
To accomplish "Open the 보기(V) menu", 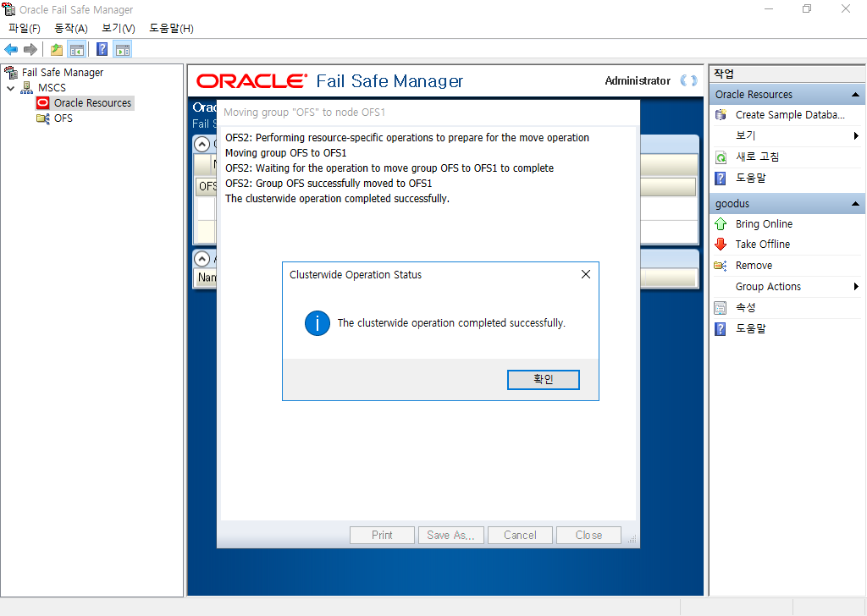I will click(x=119, y=28).
